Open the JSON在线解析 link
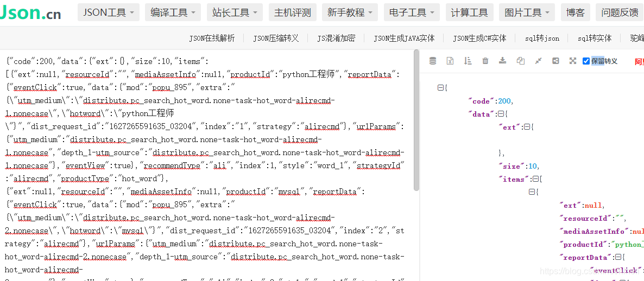Image resolution: width=644 pixels, height=281 pixels. coord(212,38)
